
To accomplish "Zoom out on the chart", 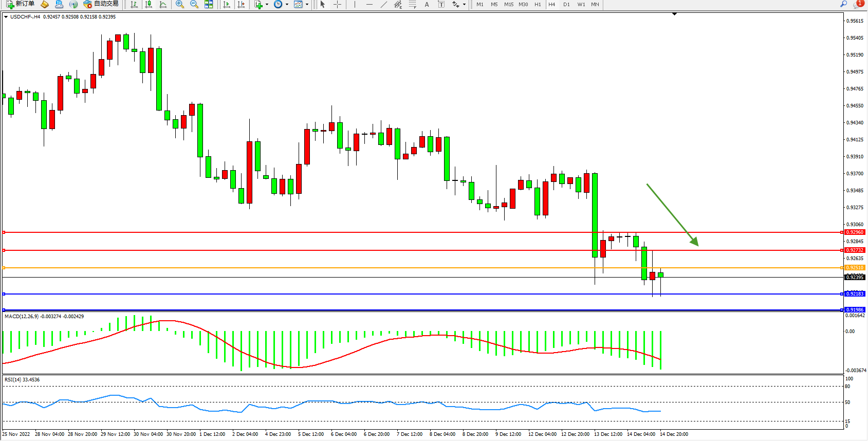I will tap(194, 4).
